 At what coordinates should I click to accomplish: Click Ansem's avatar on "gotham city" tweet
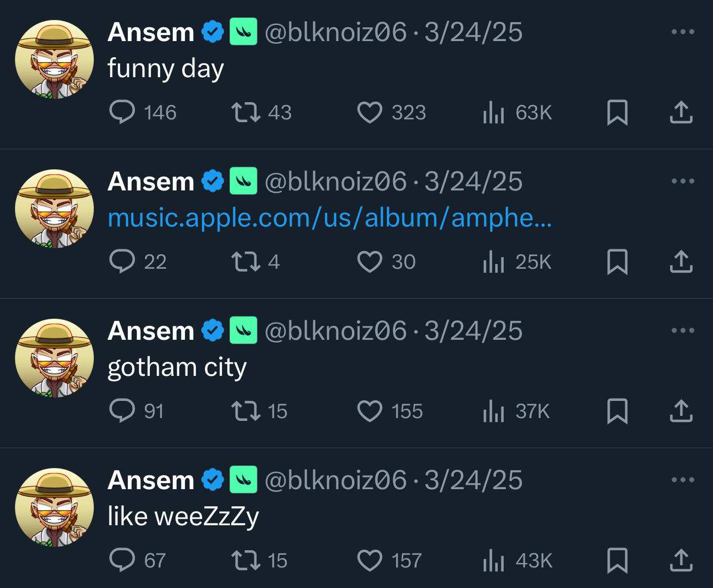54,358
